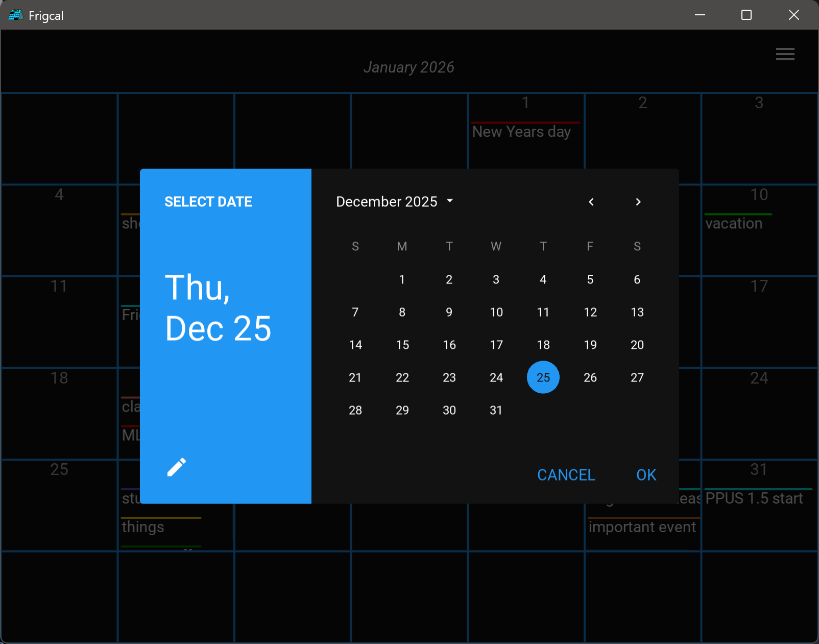Go to previous month with left chevron
This screenshot has height=644, width=819.
(591, 202)
